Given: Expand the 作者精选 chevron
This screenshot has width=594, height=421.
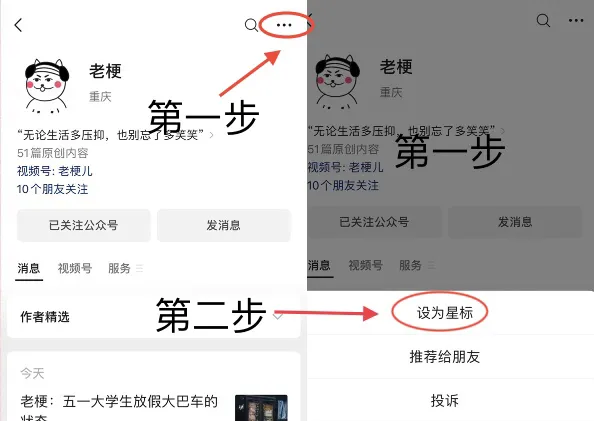Looking at the screenshot, I should pos(278,316).
